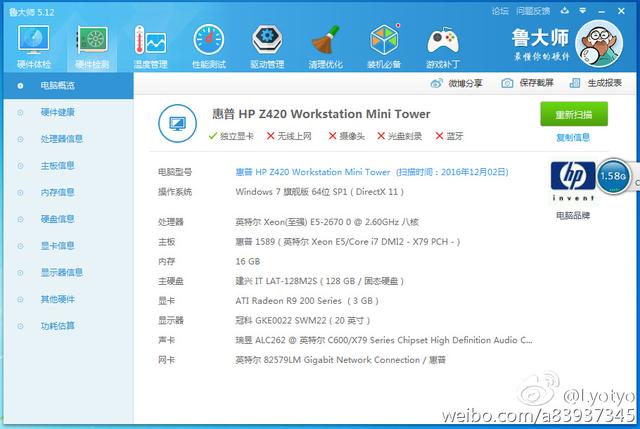Click the 复制信息 copy info link
640x429 pixels.
[x=573, y=138]
